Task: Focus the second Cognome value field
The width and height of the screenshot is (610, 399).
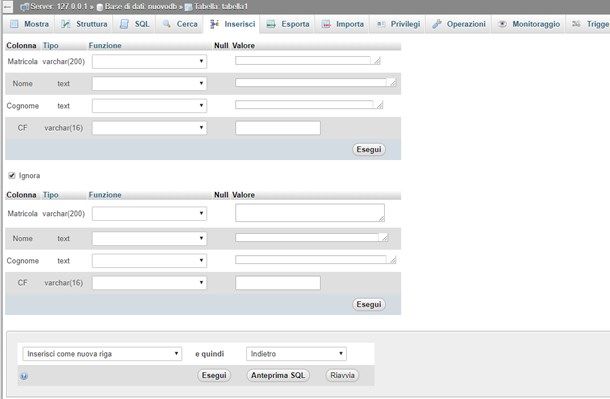Action: pos(316,259)
